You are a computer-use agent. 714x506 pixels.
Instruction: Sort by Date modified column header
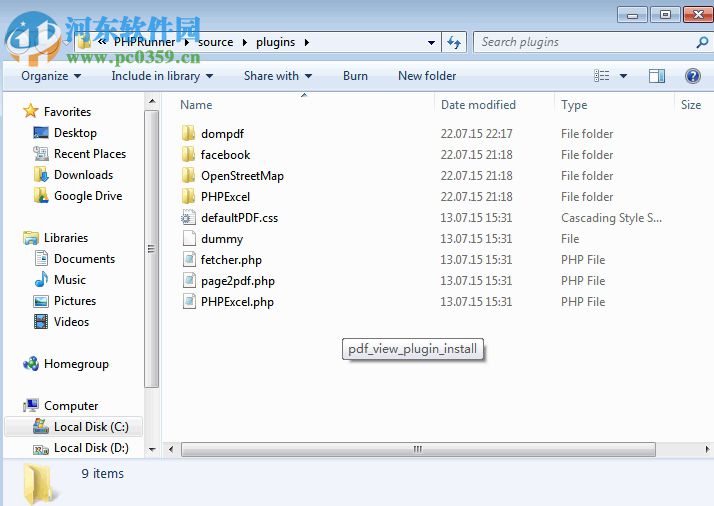(x=478, y=105)
